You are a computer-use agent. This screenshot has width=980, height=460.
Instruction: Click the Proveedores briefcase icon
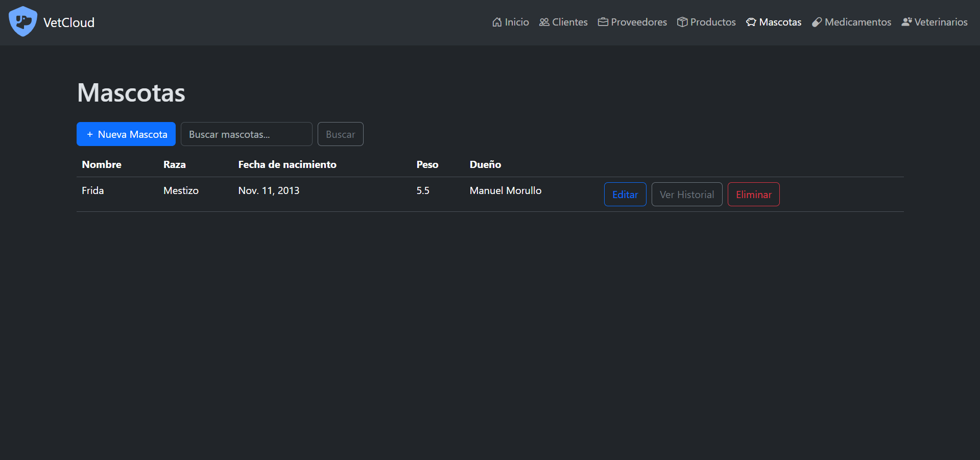pos(603,22)
